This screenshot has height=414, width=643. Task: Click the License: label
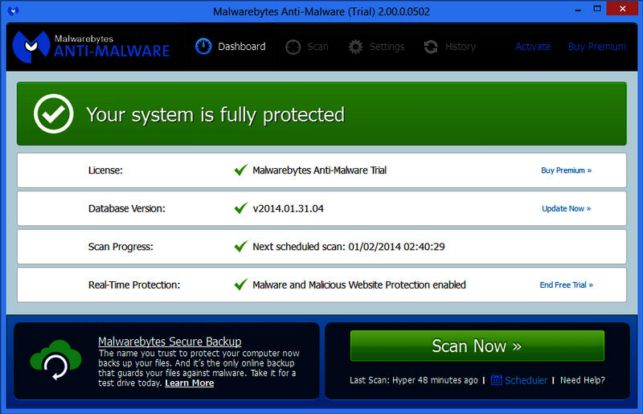(105, 170)
